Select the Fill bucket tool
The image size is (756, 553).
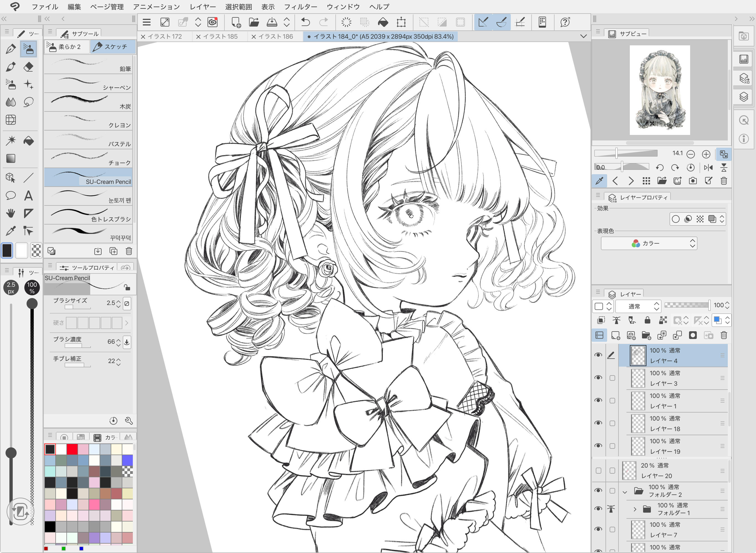click(29, 141)
